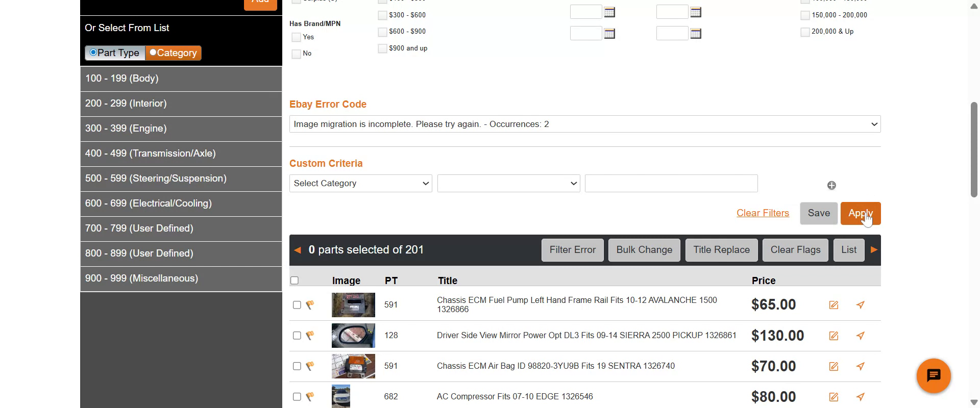This screenshot has width=980, height=408.
Task: Click flag icon on AC Compressor row
Action: click(x=310, y=397)
